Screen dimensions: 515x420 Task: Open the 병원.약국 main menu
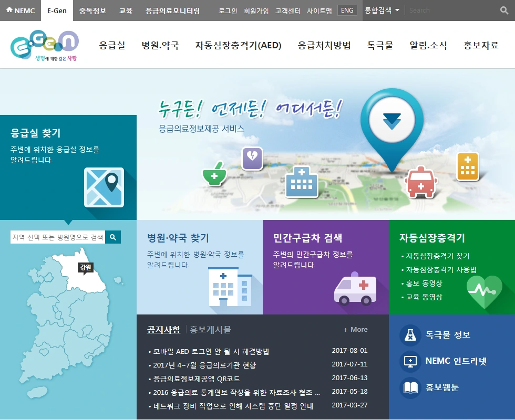coord(160,45)
